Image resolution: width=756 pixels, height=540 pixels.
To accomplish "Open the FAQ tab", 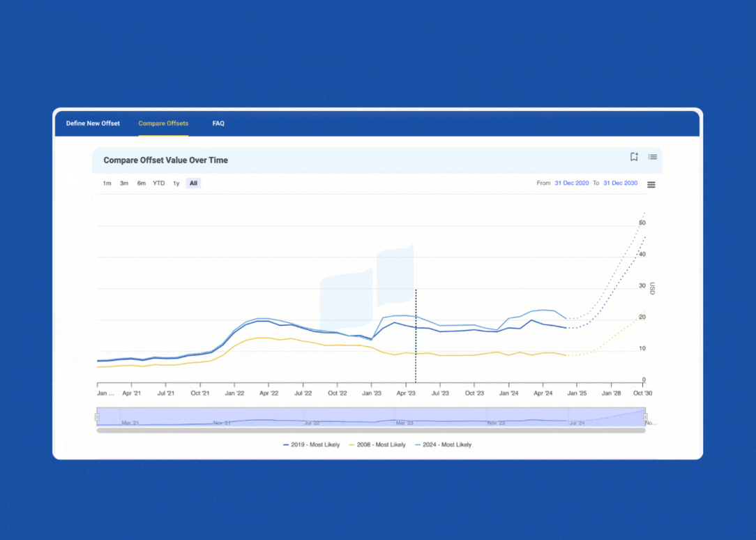I will 218,123.
